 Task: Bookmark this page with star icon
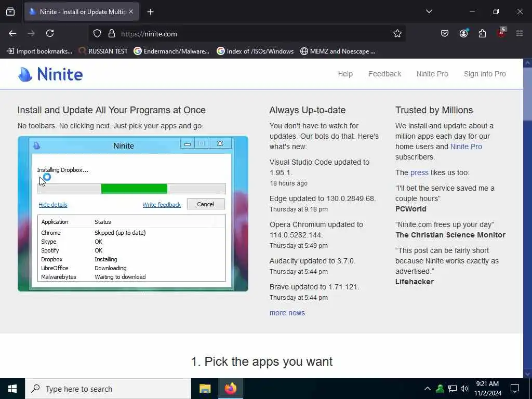pyautogui.click(x=397, y=34)
